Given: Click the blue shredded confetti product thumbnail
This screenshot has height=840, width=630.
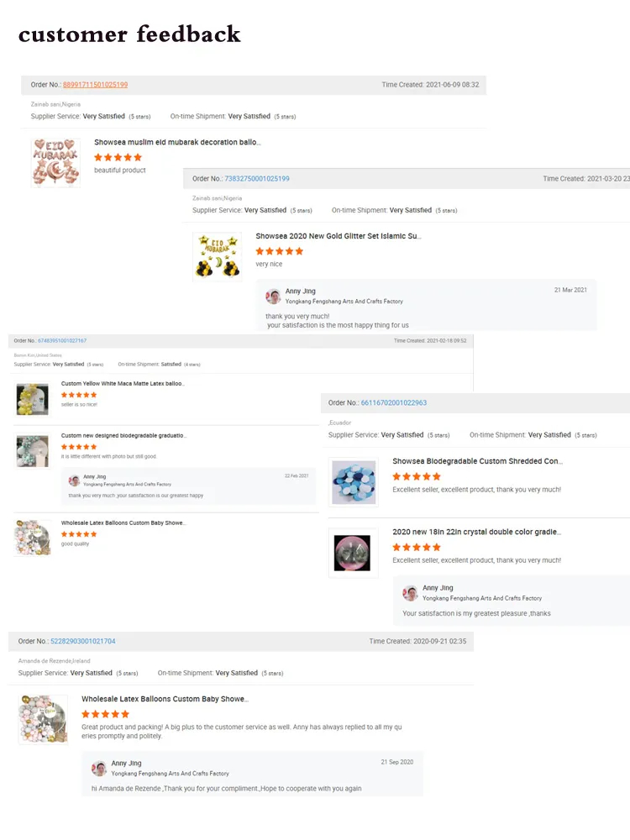Looking at the screenshot, I should 354,482.
